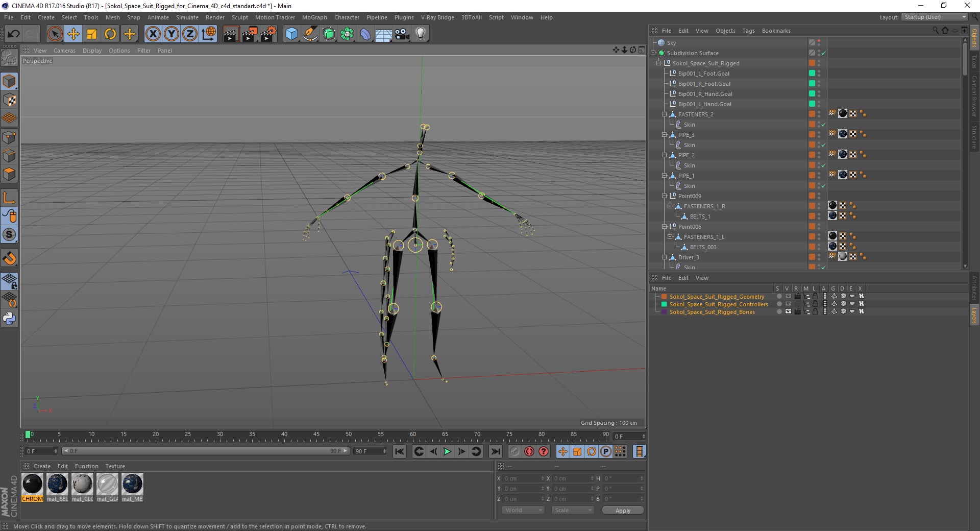Open the Spline Pen tool
The height and width of the screenshot is (531, 980).
pos(310,34)
